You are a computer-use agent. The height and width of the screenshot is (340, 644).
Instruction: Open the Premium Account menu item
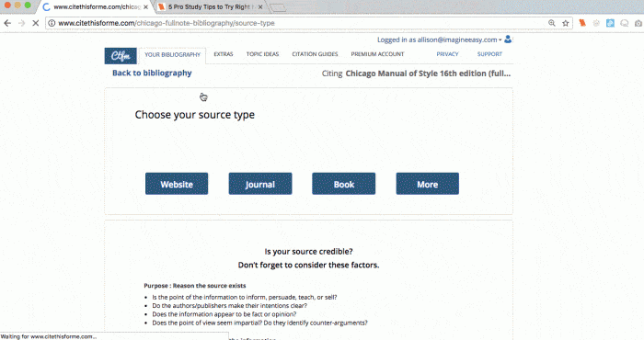pos(377,54)
